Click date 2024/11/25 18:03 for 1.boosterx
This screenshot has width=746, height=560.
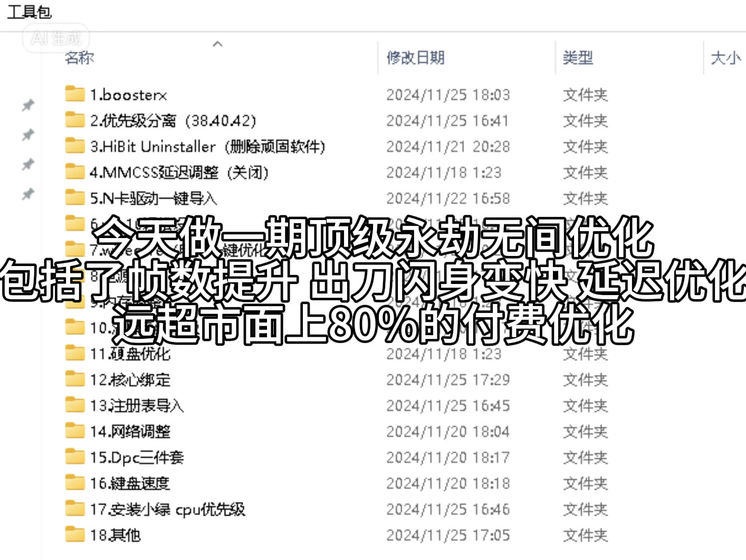click(x=448, y=94)
